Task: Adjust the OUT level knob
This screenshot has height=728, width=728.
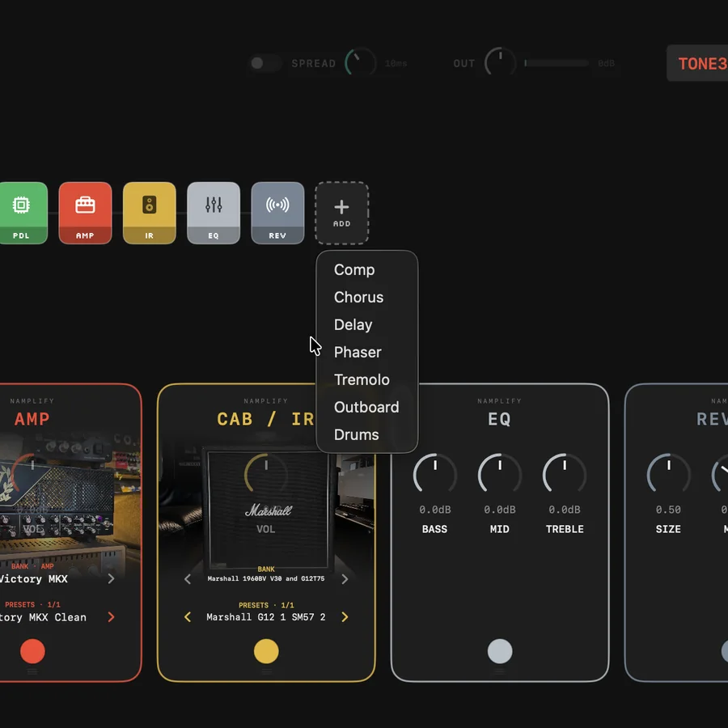Action: (500, 61)
